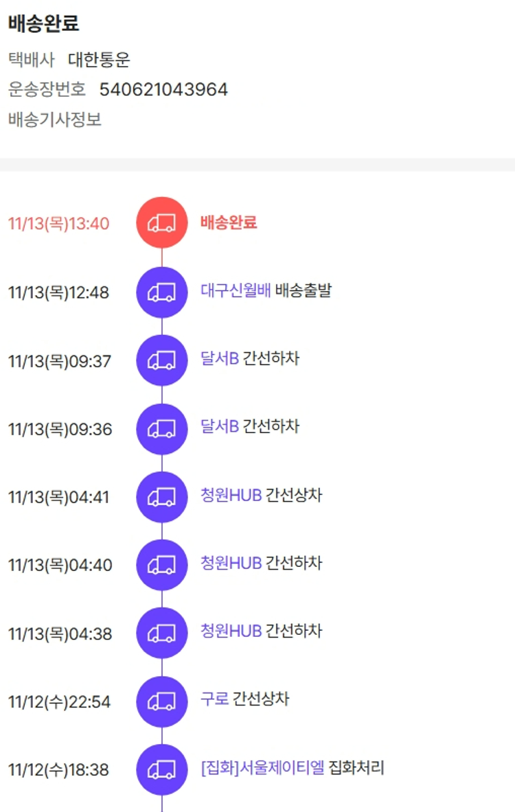Click the red truck icon for 배송완료

pos(161,223)
